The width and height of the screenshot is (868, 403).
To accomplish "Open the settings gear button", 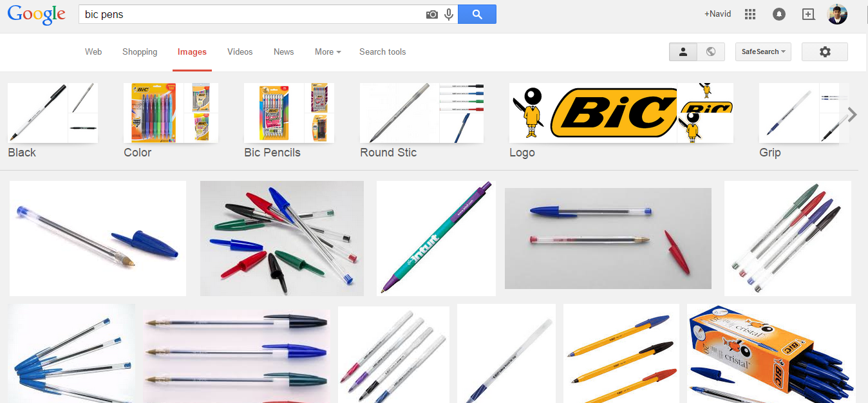I will [825, 52].
